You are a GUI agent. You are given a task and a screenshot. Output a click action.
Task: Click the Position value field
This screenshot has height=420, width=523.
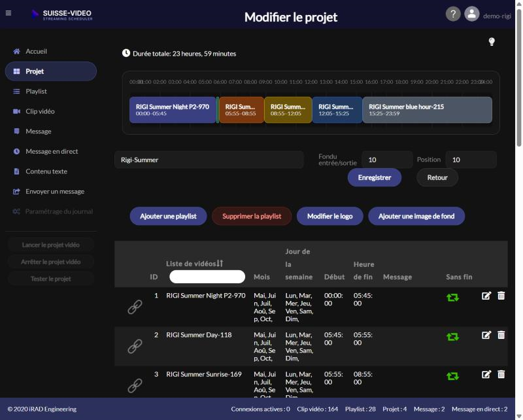tap(471, 160)
